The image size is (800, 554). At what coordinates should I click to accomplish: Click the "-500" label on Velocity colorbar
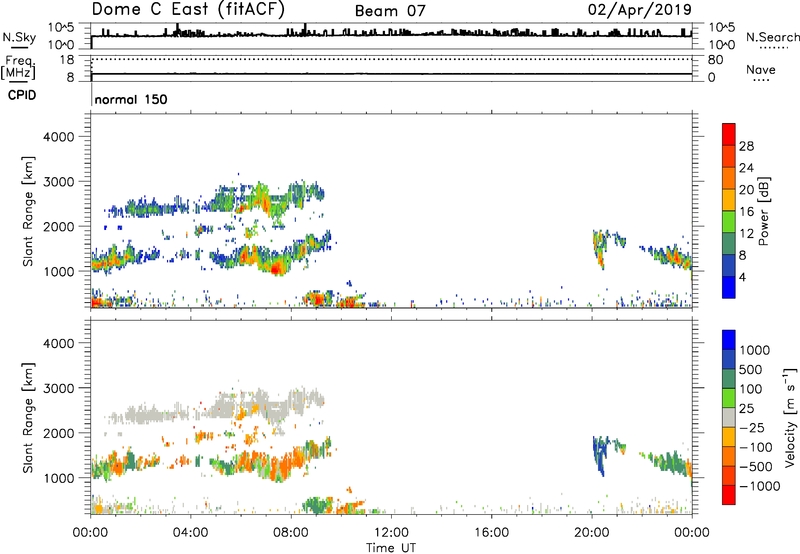tap(756, 467)
